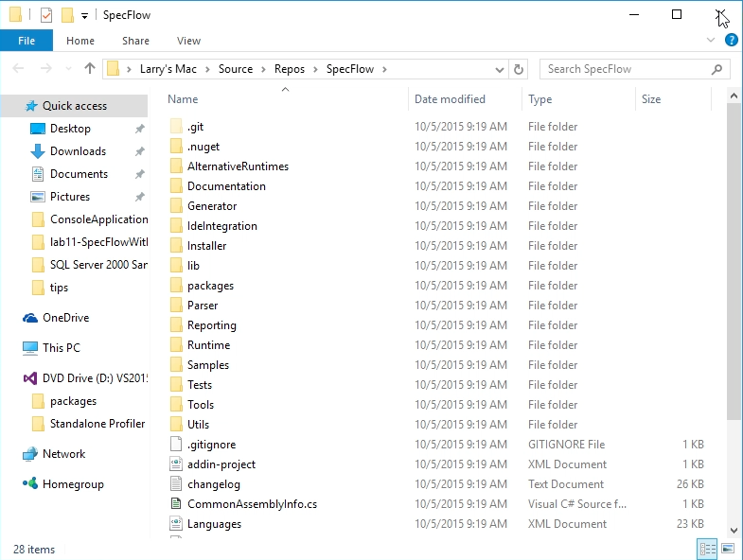Open the address bar history dropdown

coord(500,70)
